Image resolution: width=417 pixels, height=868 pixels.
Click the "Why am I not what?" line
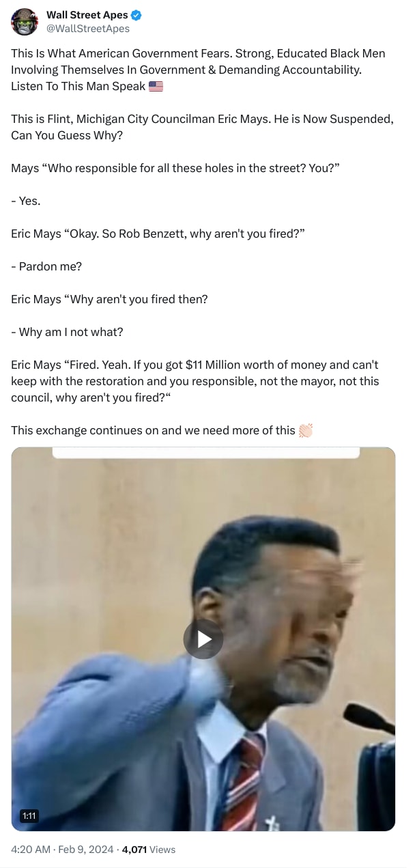67,332
